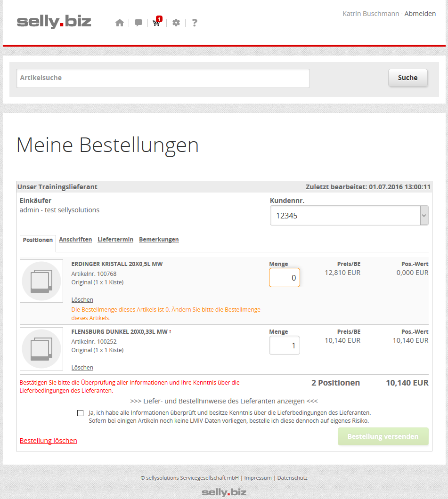Viewport: 448px width, 499px height.
Task: Expand the Kundennr. dropdown showing 12345
Action: coord(349,216)
